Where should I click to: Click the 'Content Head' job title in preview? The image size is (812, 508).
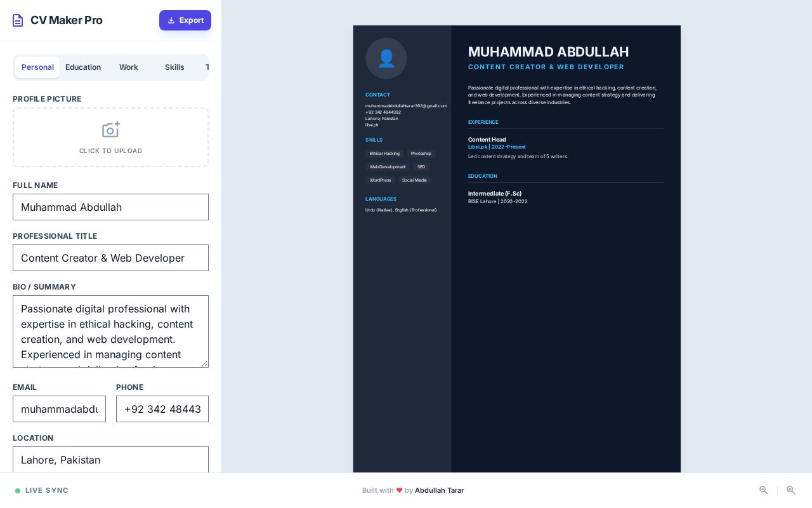click(x=487, y=140)
